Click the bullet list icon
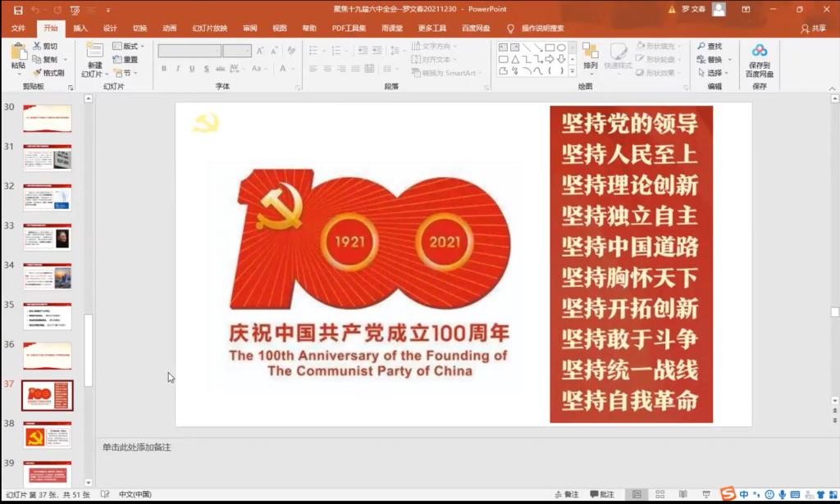This screenshot has height=504, width=840. pyautogui.click(x=314, y=51)
